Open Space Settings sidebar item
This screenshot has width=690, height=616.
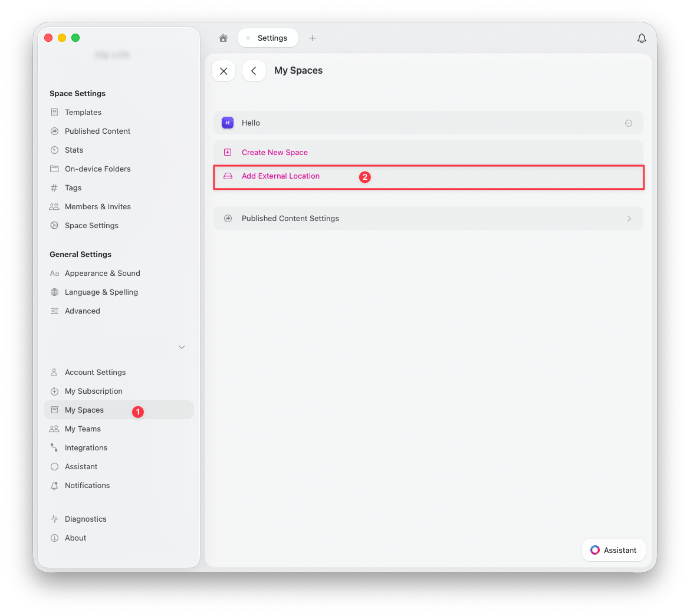91,226
